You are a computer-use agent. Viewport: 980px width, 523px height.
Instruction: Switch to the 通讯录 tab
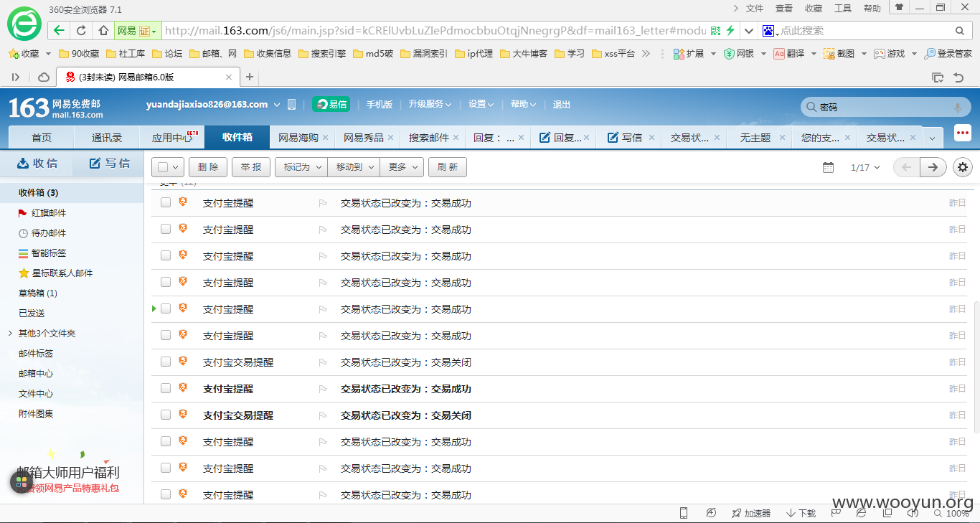[106, 138]
